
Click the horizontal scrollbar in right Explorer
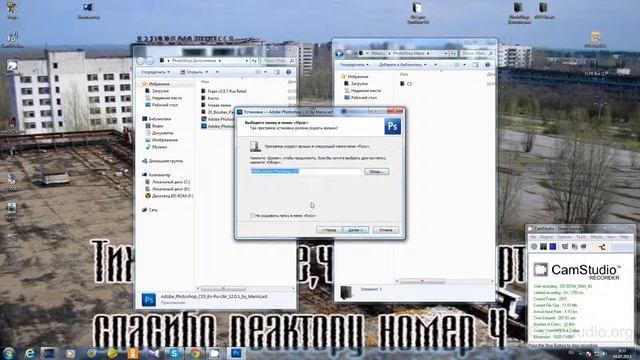(421, 281)
